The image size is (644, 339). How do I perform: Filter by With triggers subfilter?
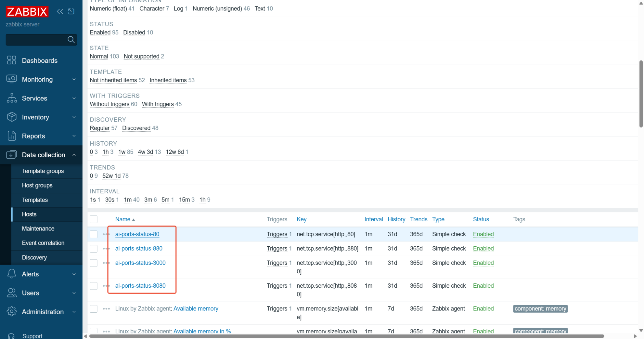tap(158, 104)
